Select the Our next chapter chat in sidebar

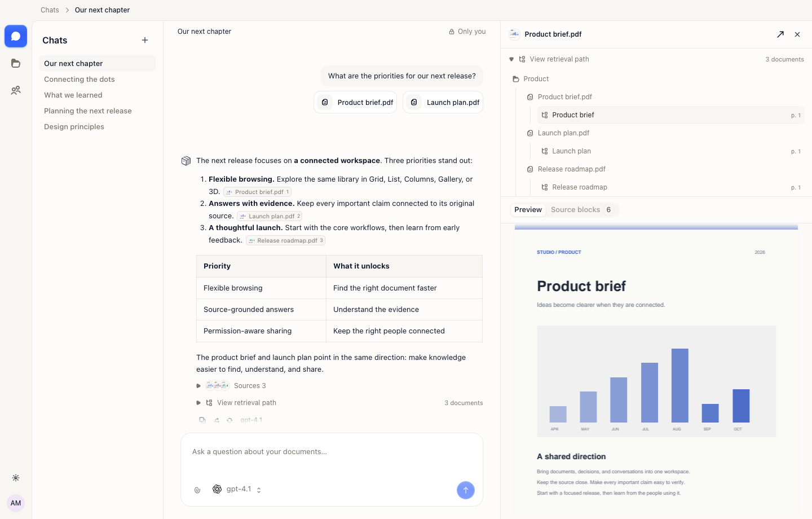pyautogui.click(x=98, y=63)
